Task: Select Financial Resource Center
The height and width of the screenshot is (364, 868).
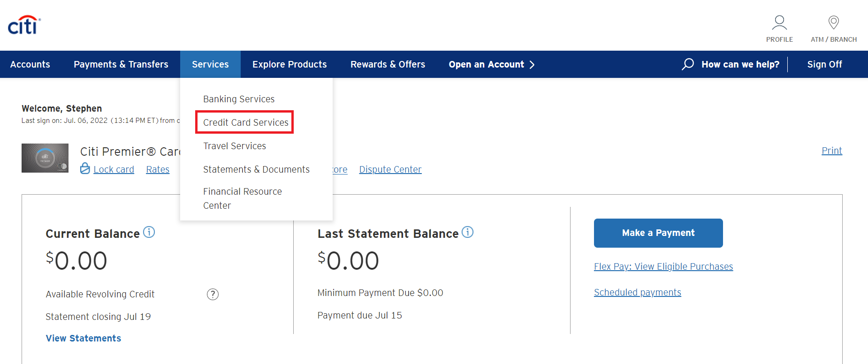Action: (243, 198)
